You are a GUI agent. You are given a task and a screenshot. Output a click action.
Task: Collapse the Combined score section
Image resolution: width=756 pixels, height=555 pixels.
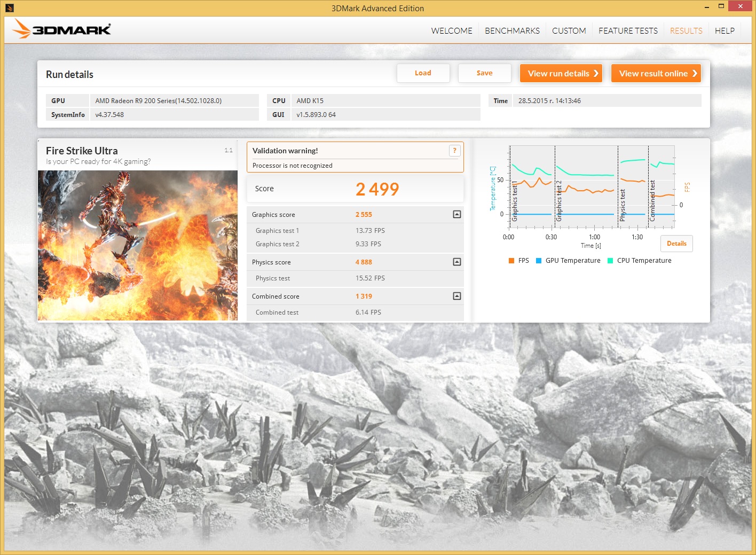coord(457,296)
